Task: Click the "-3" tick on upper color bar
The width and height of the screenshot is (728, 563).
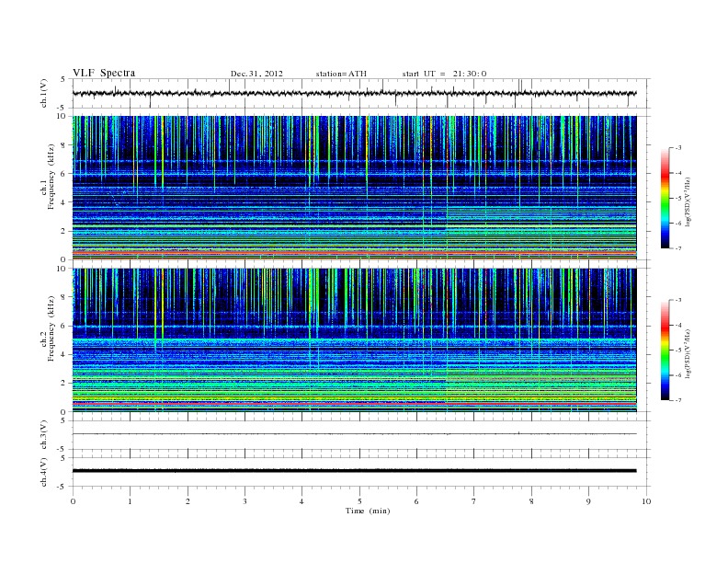Action: (677, 148)
